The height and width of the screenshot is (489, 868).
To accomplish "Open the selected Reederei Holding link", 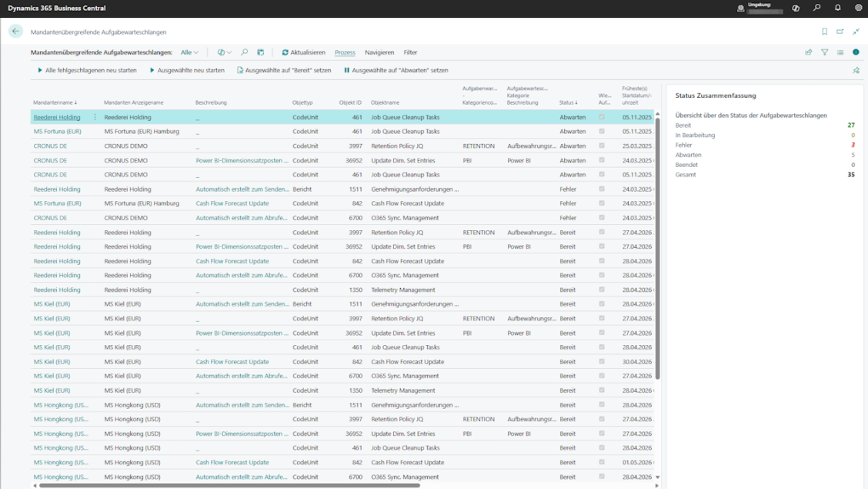I will (x=56, y=117).
